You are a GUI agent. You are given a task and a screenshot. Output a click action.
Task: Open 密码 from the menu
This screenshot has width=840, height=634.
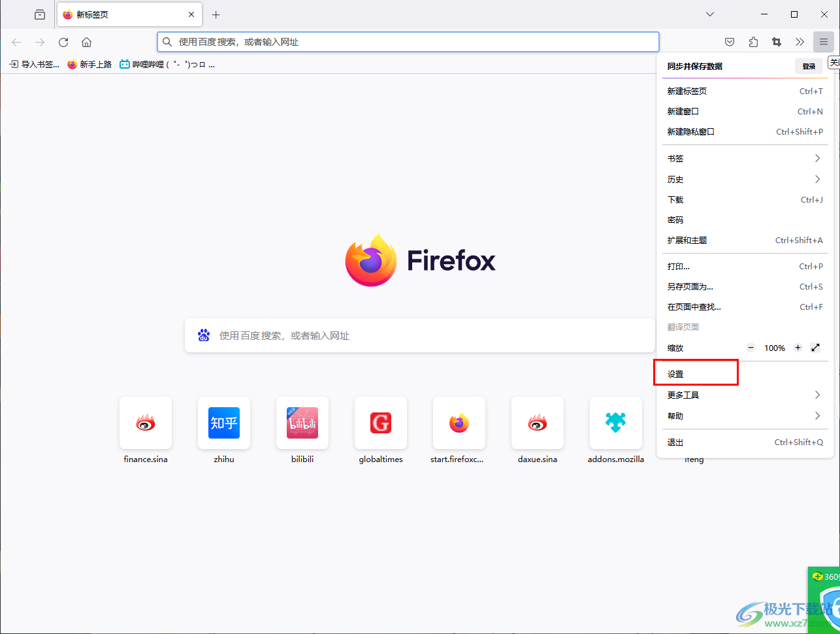pos(745,220)
